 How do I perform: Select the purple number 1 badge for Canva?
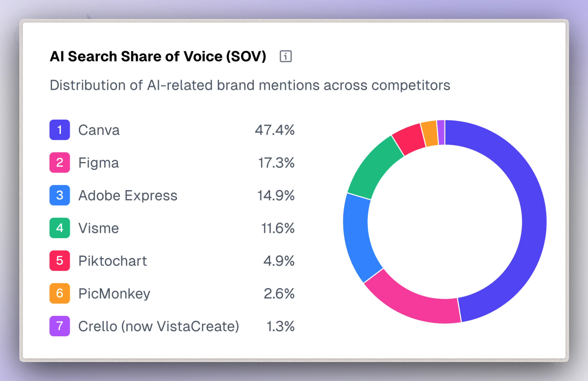tap(59, 130)
